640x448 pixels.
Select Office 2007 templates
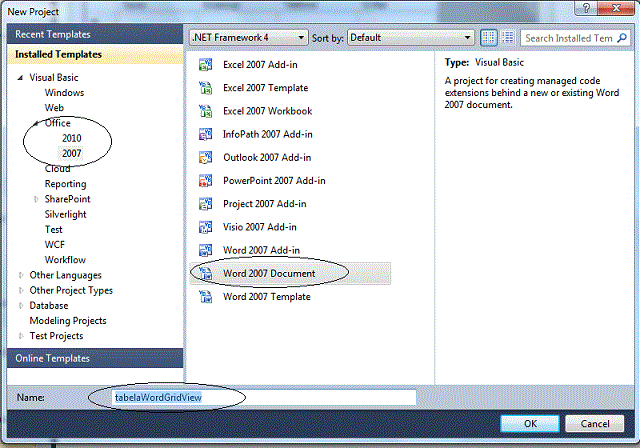tap(71, 153)
